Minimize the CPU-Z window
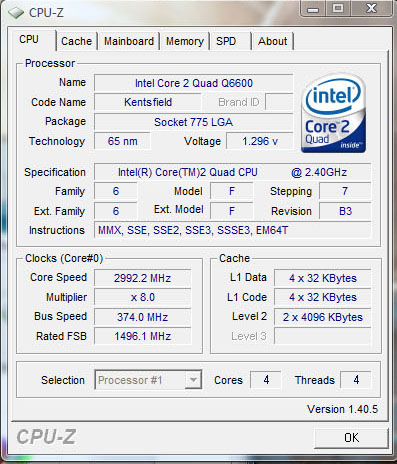397x464 pixels. tap(313, 9)
